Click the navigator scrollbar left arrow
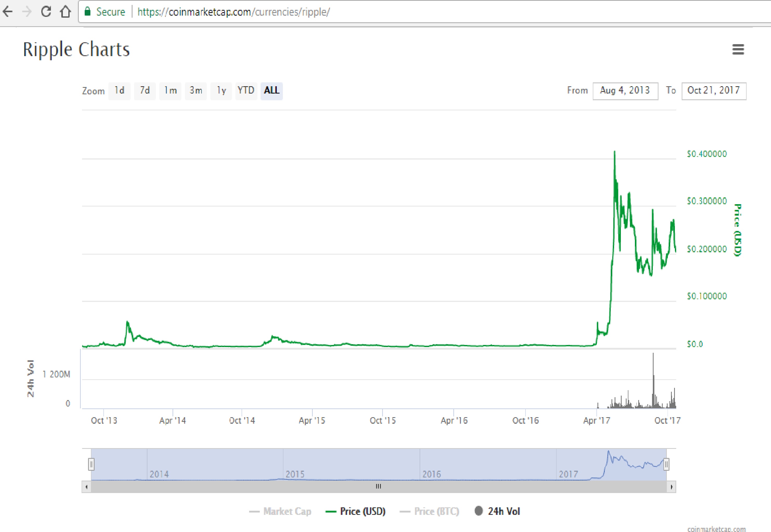 tap(86, 487)
